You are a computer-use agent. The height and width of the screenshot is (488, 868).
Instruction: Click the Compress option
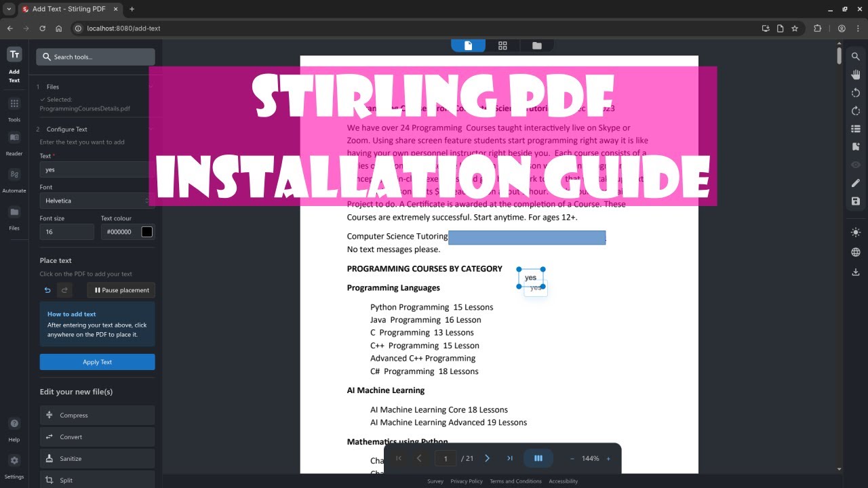(x=97, y=415)
